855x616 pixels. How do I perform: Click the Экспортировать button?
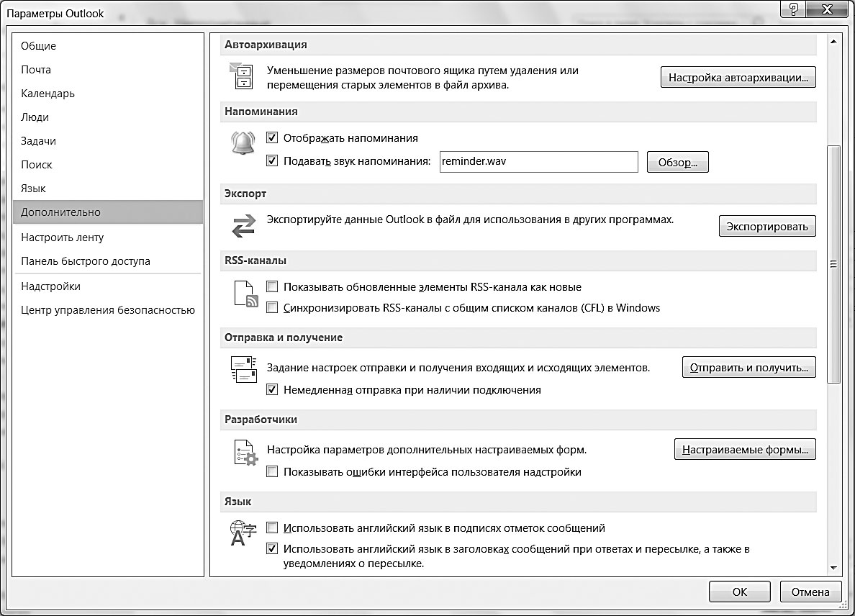[x=767, y=226]
